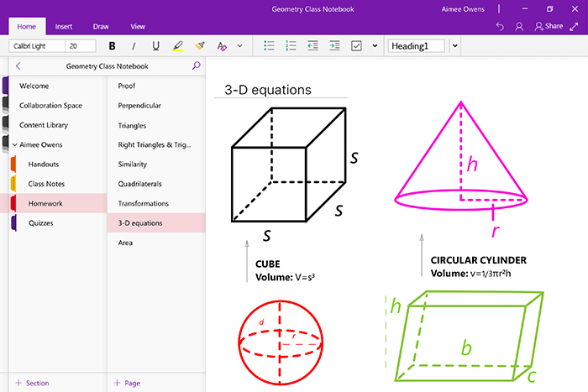The image size is (588, 392).
Task: Search the notebook with the magnifier icon
Action: point(197,65)
